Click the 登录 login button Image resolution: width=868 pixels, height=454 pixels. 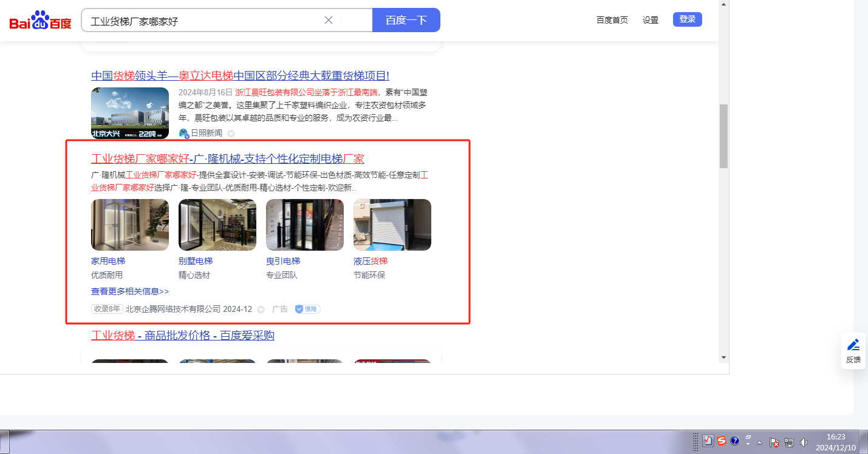pyautogui.click(x=687, y=19)
